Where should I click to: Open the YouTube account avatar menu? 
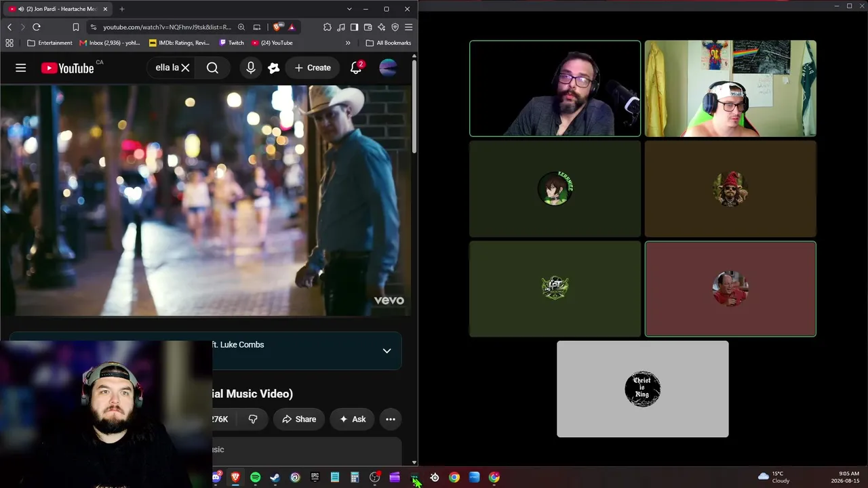(x=388, y=68)
